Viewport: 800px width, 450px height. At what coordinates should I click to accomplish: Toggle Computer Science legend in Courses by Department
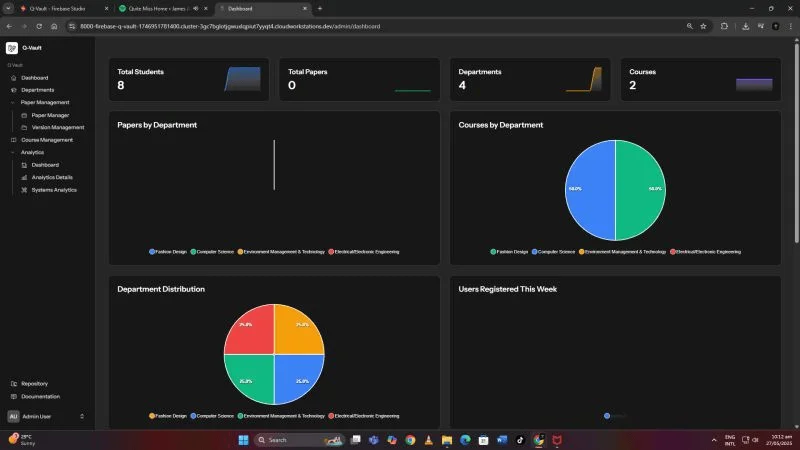point(553,252)
